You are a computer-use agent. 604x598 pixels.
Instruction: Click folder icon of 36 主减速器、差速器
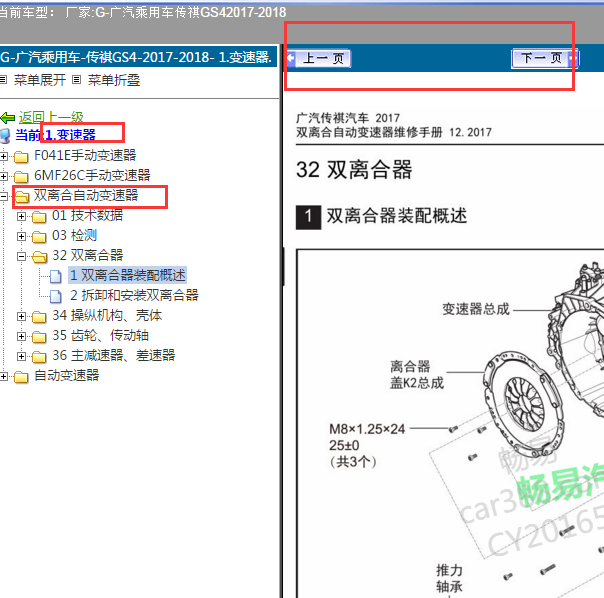coord(39,357)
